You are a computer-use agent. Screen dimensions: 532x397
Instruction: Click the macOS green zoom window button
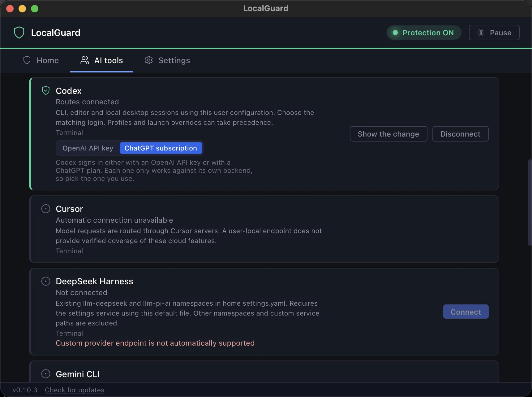point(35,9)
